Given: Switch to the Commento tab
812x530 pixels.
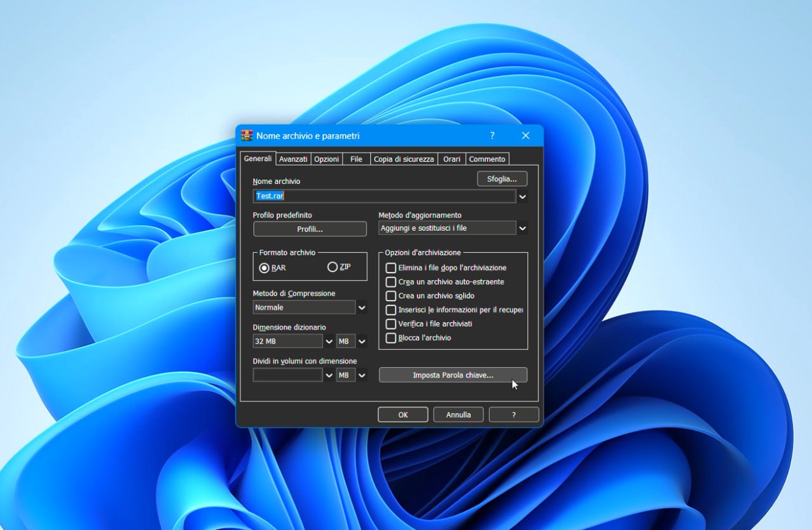Looking at the screenshot, I should tap(487, 159).
